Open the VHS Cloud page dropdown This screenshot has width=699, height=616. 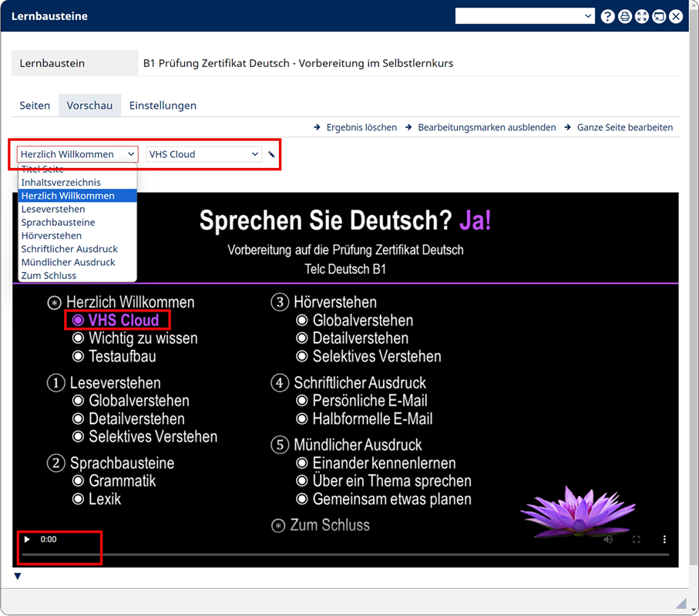tap(204, 154)
